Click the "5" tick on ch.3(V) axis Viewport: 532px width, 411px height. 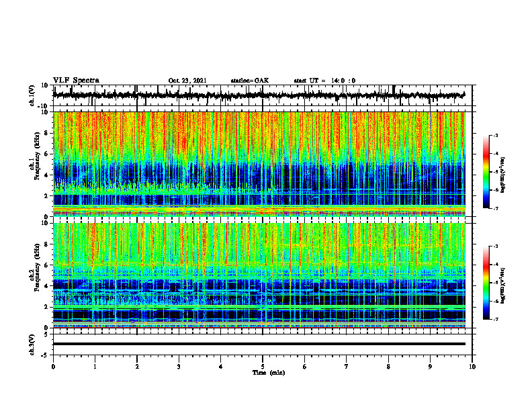(47, 334)
